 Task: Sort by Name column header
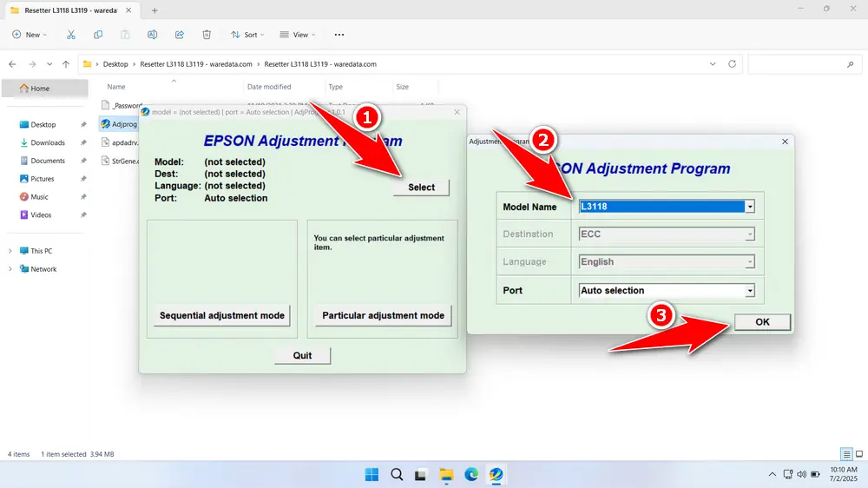(x=115, y=87)
